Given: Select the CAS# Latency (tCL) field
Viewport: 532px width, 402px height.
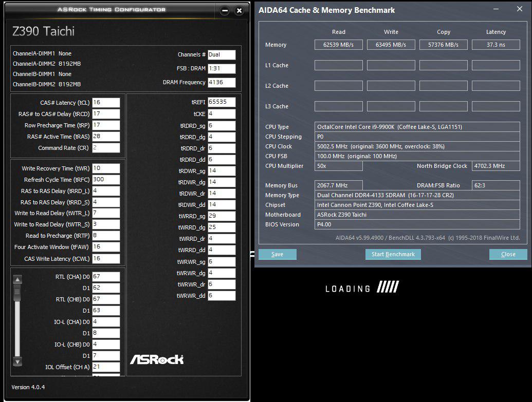Looking at the screenshot, I should coord(106,102).
